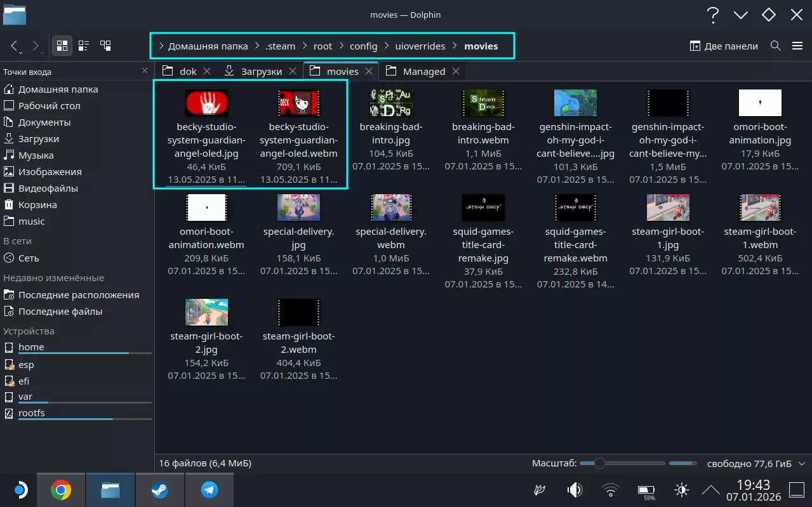The height and width of the screenshot is (507, 812).
Task: Switch to icons view mode
Action: 62,46
